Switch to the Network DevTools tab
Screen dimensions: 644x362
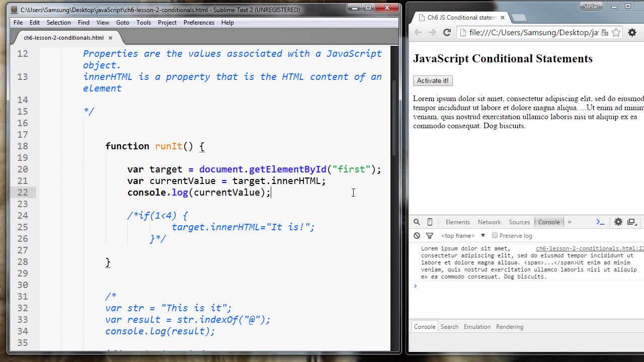click(x=489, y=222)
